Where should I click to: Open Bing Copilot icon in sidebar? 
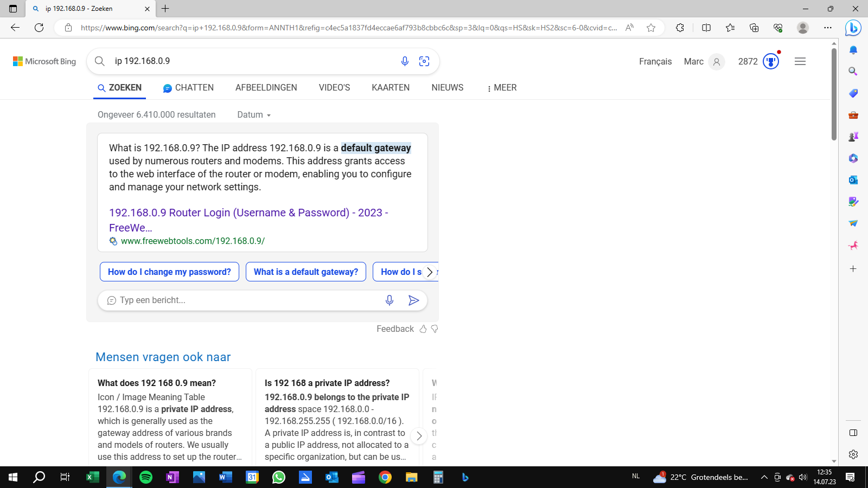[853, 27]
